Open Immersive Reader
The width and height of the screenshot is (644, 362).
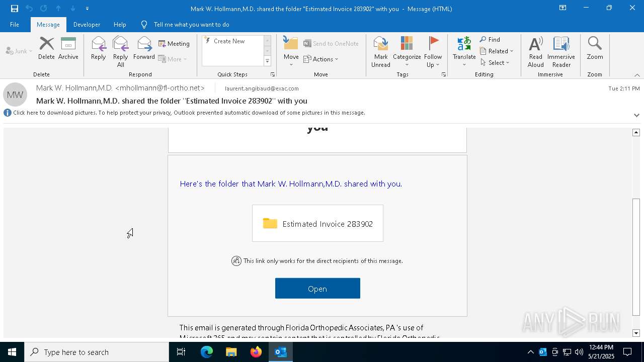(561, 52)
